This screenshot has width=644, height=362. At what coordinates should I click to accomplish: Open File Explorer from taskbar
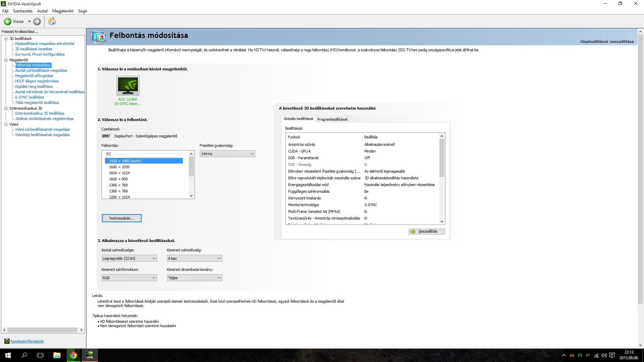tap(57, 355)
